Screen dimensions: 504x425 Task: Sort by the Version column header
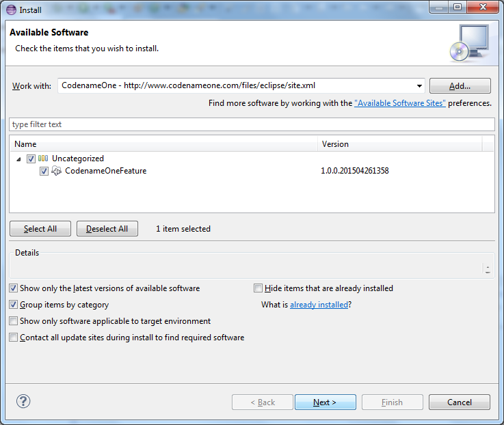400,144
